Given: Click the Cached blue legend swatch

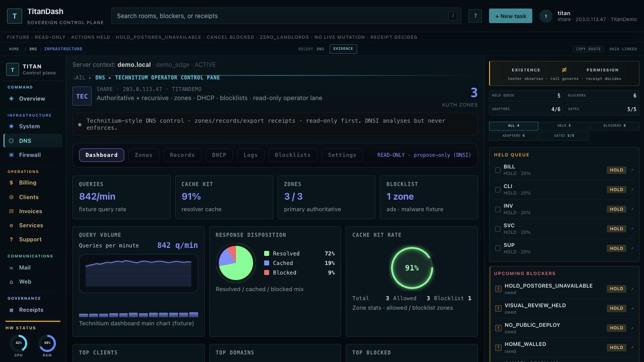Looking at the screenshot, I should 267,263.
